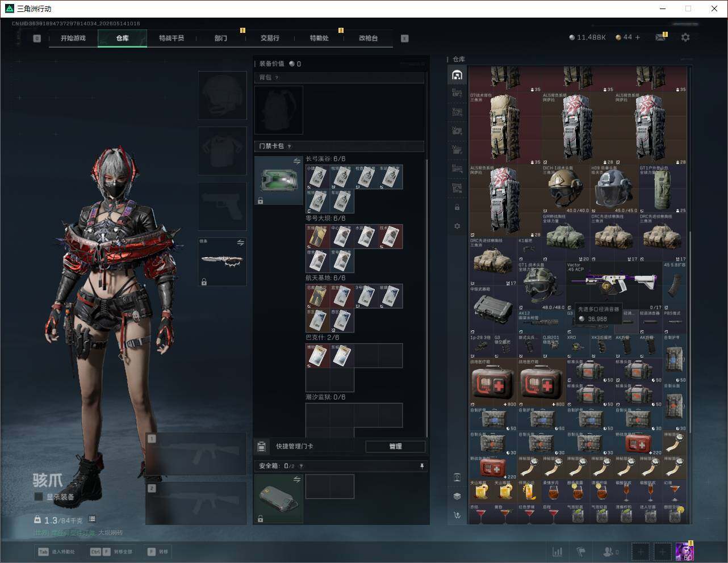Viewport: 728px width, 563px height.
Task: Open the 特勤处 tab
Action: point(319,38)
